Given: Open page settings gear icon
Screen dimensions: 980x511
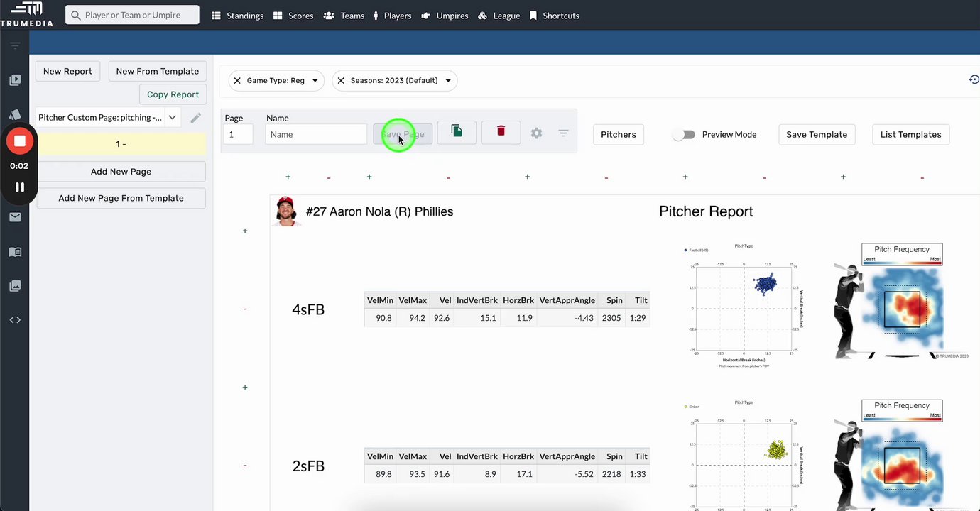Looking at the screenshot, I should (x=536, y=133).
